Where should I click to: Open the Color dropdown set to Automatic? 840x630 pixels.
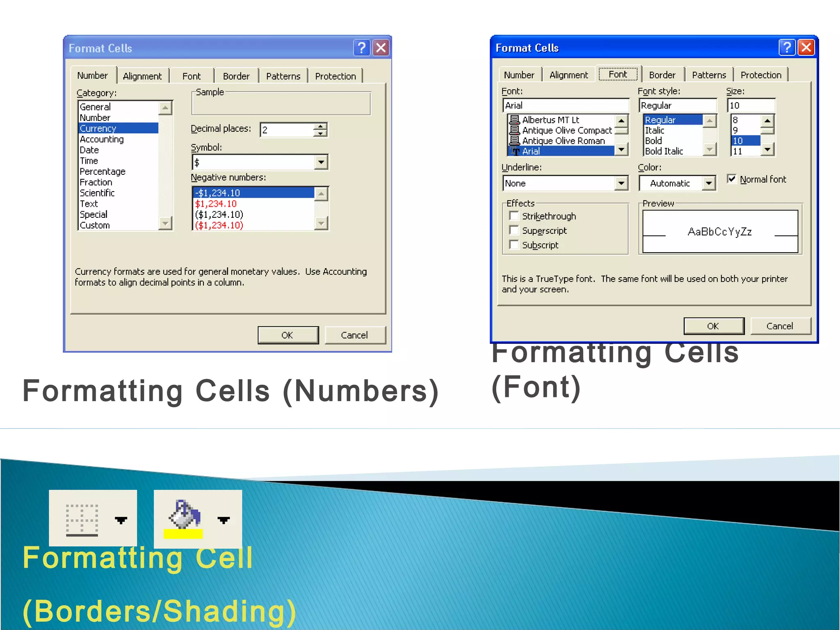coord(709,183)
